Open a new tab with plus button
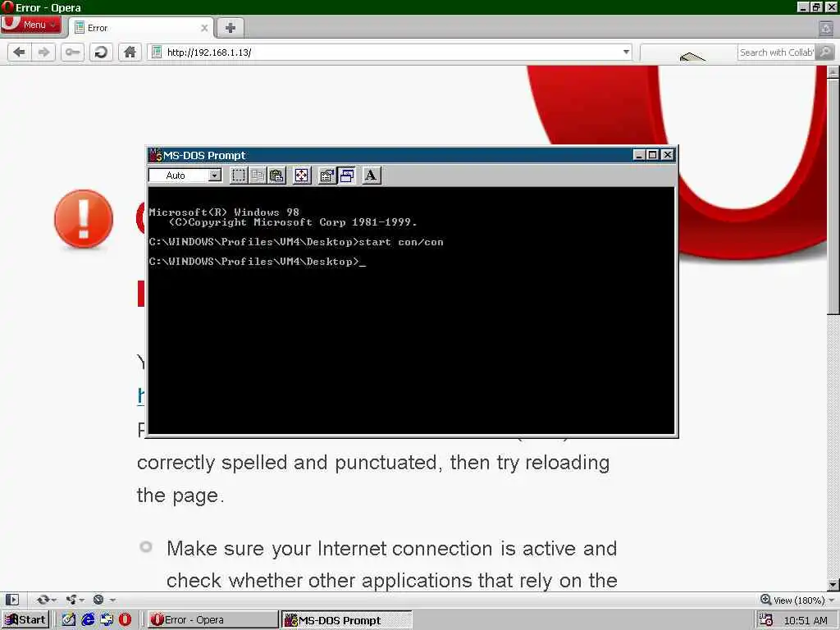This screenshot has width=840, height=630. coord(231,28)
